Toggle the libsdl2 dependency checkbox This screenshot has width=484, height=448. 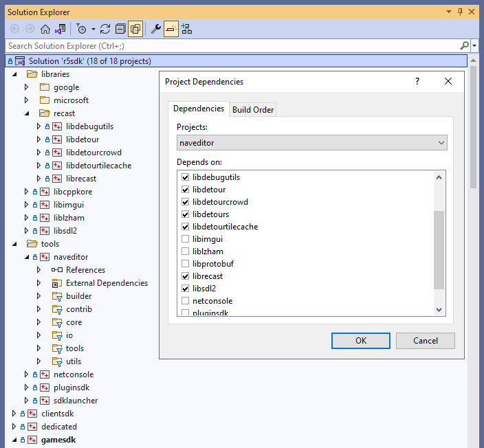(185, 288)
